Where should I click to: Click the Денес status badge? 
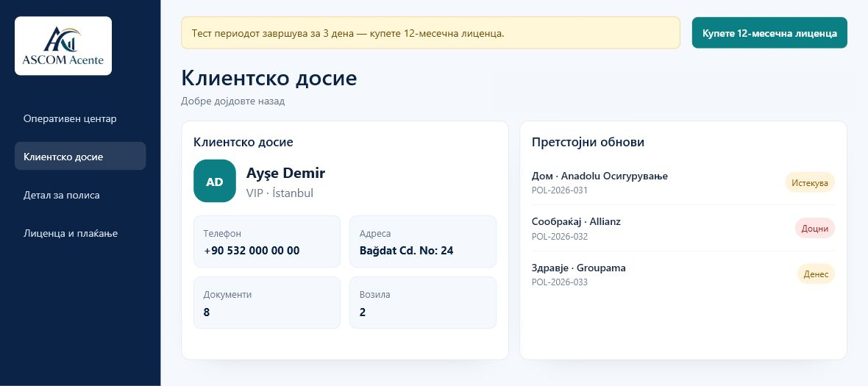click(x=816, y=274)
